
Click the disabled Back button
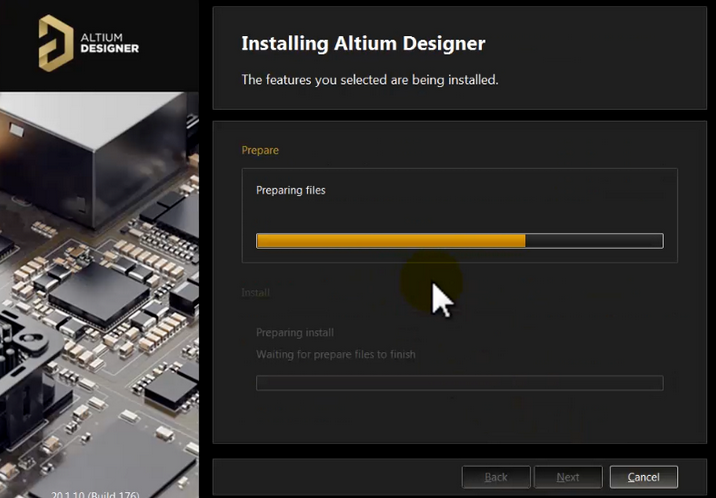pyautogui.click(x=496, y=477)
